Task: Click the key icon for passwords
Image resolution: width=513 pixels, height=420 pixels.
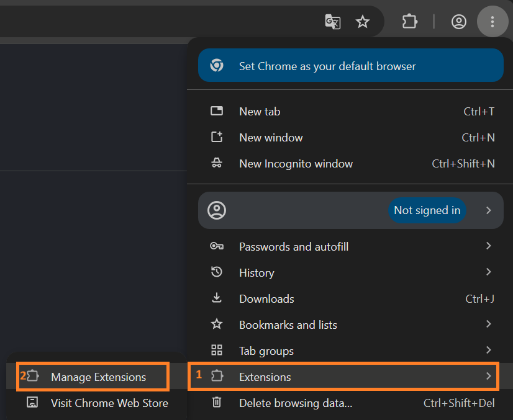Action: click(217, 246)
